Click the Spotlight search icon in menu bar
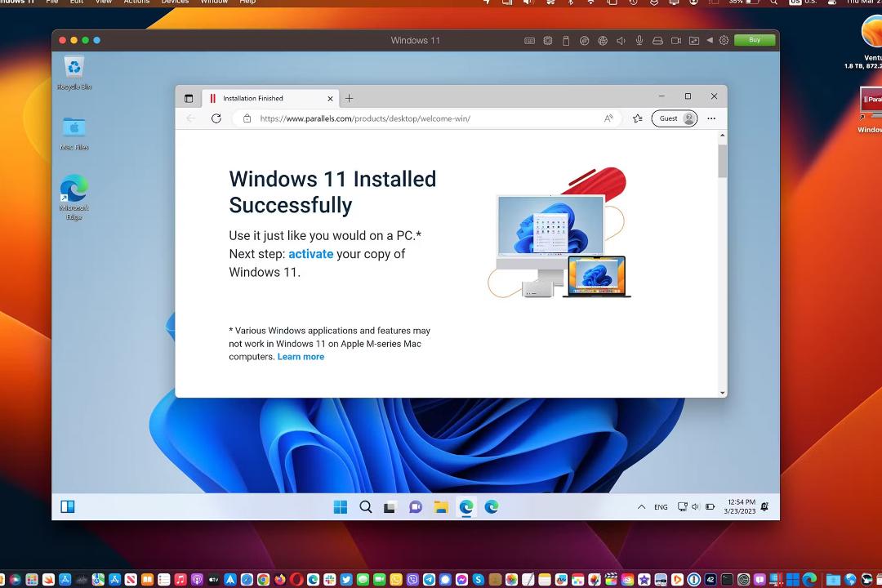This screenshot has height=588, width=882. pyautogui.click(x=774, y=2)
